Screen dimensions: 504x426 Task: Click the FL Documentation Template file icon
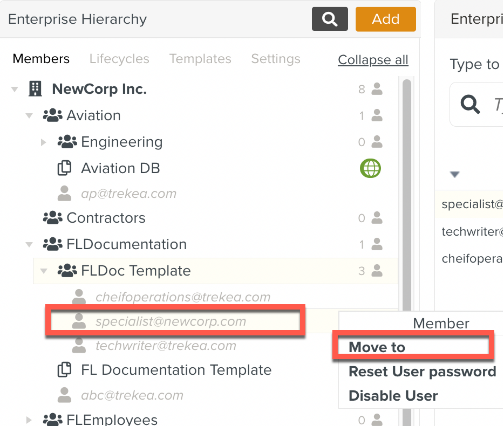click(x=64, y=369)
